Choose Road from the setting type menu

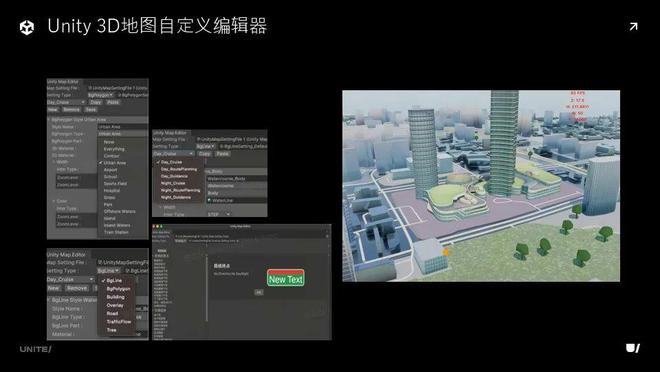click(x=112, y=314)
